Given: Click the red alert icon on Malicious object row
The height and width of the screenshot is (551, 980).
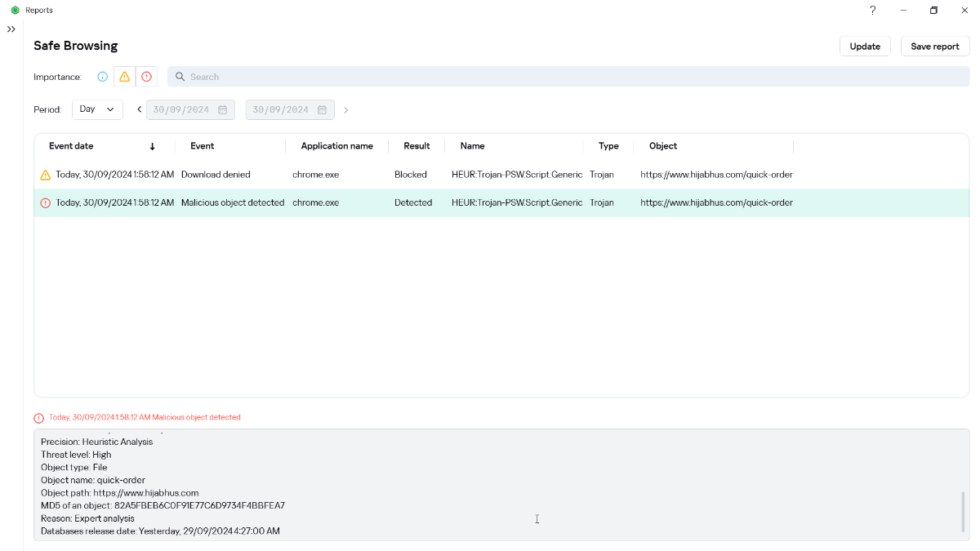Looking at the screenshot, I should [46, 203].
